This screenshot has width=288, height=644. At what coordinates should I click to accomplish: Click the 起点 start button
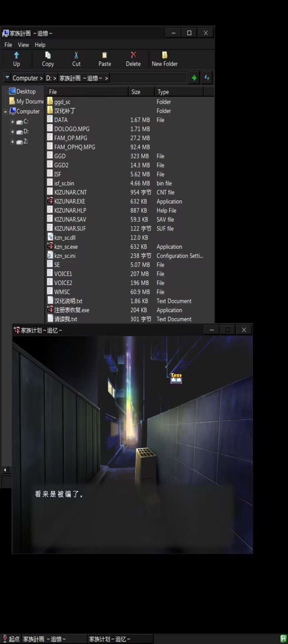pos(11,639)
